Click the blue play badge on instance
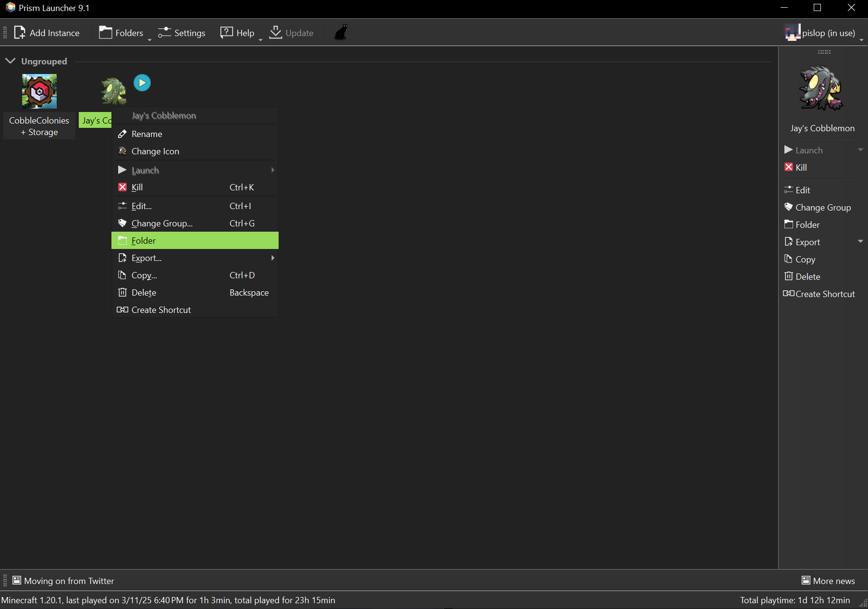This screenshot has height=609, width=868. pyautogui.click(x=142, y=83)
